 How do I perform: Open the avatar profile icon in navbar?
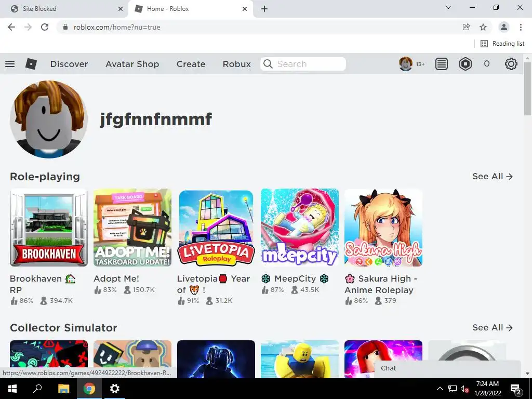[405, 64]
